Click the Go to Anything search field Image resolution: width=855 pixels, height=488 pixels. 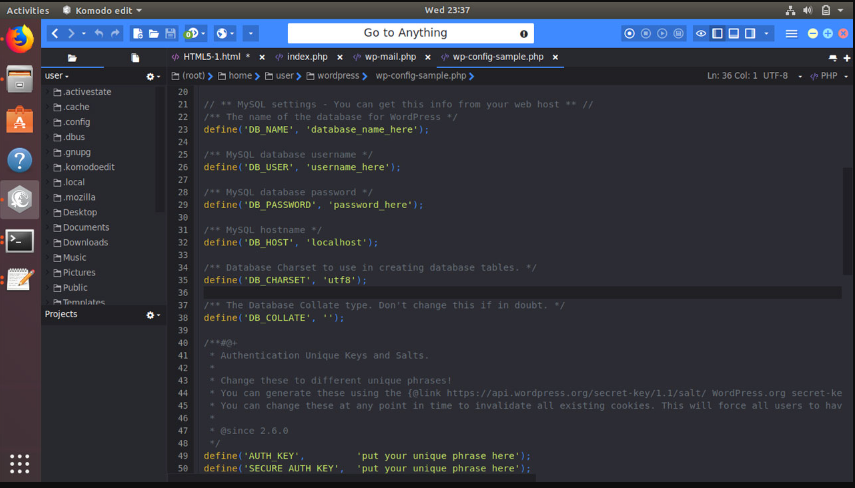(411, 33)
